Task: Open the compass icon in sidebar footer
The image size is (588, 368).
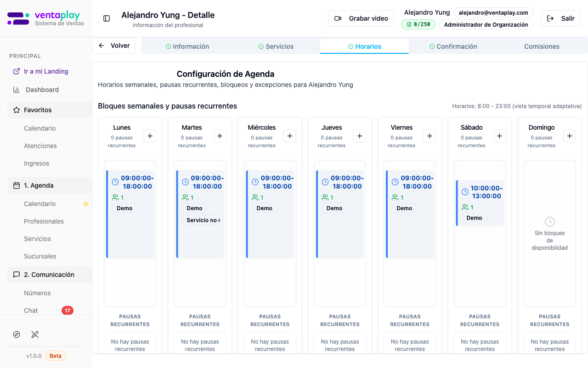Action: (17, 334)
